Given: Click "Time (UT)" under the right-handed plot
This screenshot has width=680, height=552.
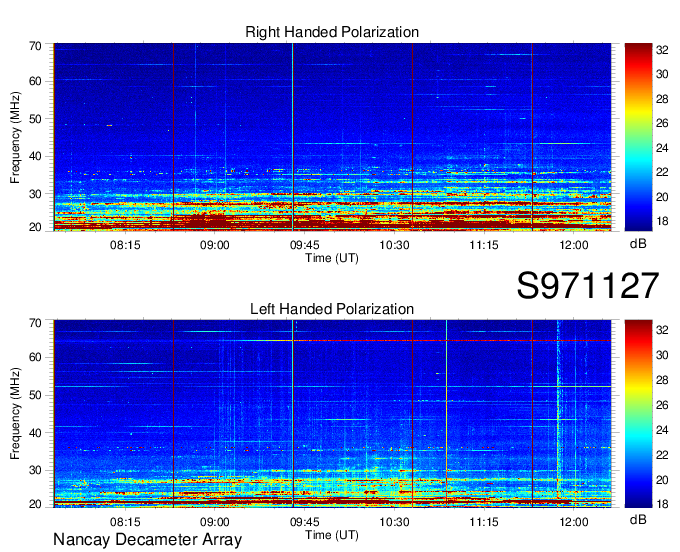Looking at the screenshot, I should coord(332,258).
